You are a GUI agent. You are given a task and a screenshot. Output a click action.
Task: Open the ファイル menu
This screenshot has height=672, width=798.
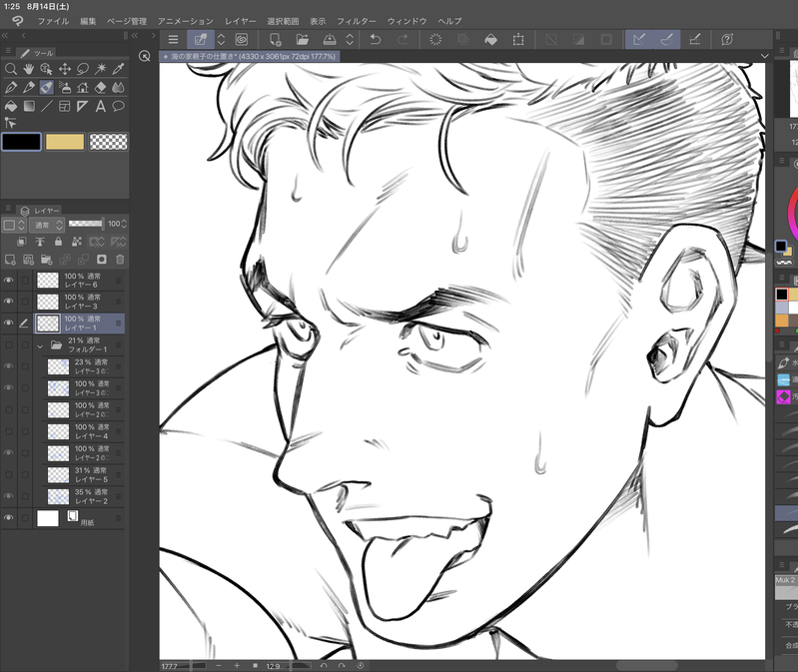click(53, 21)
